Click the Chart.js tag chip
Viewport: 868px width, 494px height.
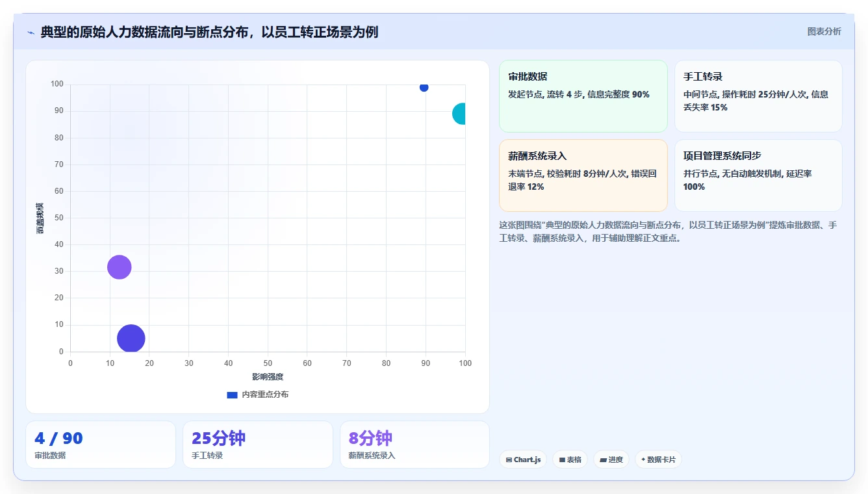523,460
